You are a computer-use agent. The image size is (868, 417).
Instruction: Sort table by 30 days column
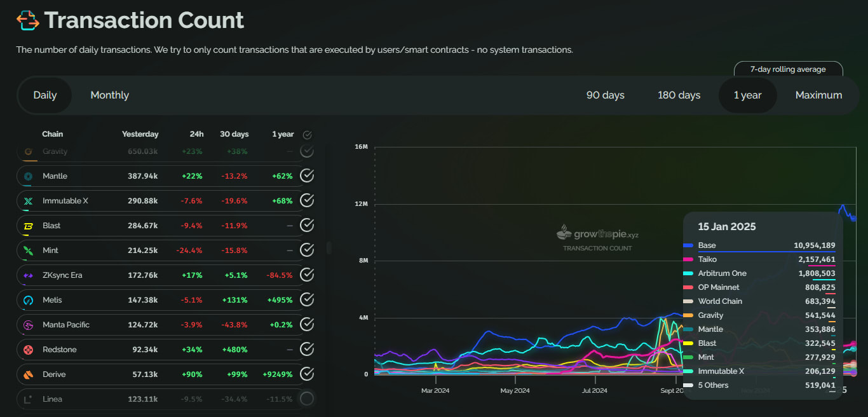(234, 134)
